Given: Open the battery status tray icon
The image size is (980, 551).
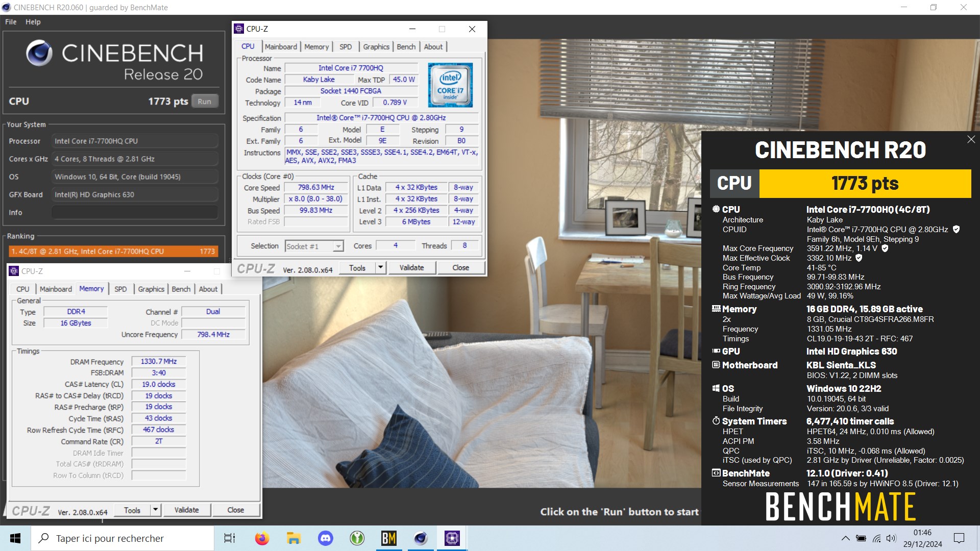Looking at the screenshot, I should pos(861,538).
